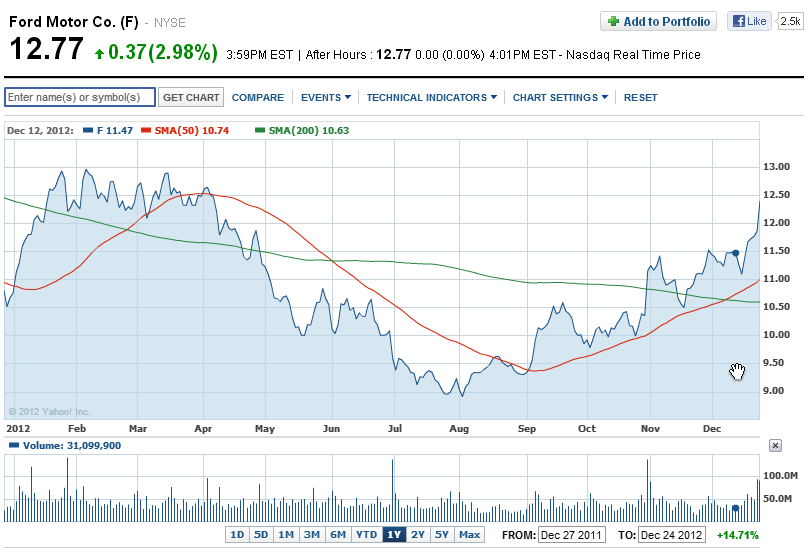This screenshot has width=810, height=548.
Task: Select the 2Y time range tab
Action: (418, 535)
